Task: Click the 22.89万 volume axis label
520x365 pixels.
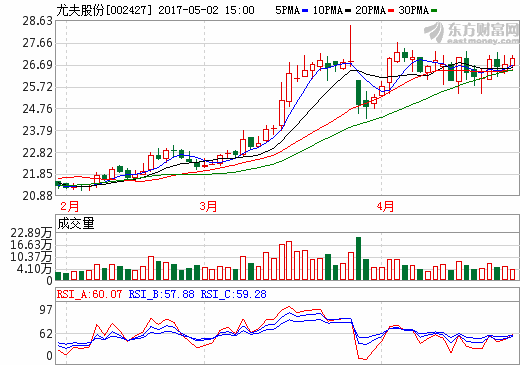Action: tap(31, 233)
